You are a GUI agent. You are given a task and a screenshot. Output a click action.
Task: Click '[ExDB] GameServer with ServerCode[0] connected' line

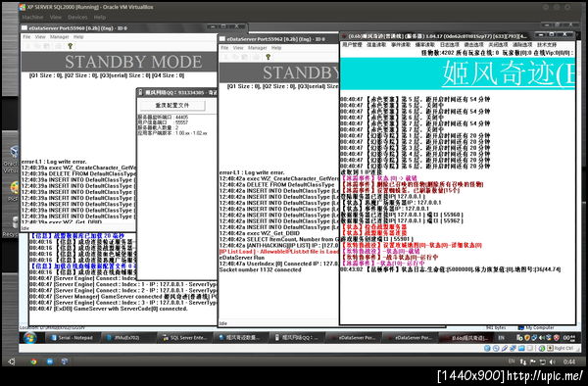tap(109, 309)
